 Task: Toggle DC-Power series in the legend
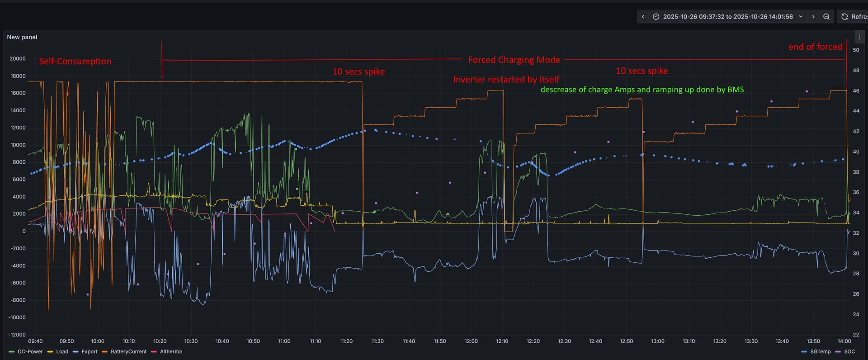click(x=30, y=352)
